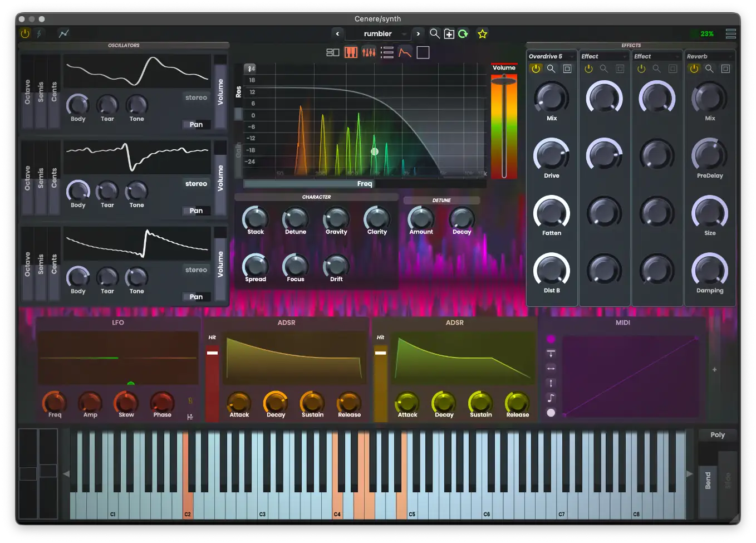Open the third Effect slot dropdown
Image resolution: width=756 pixels, height=543 pixels.
pyautogui.click(x=657, y=56)
